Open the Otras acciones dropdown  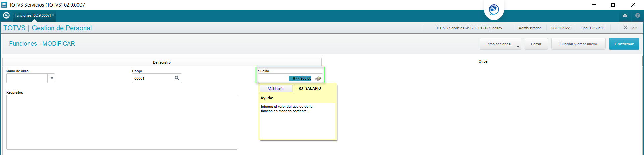[500, 44]
